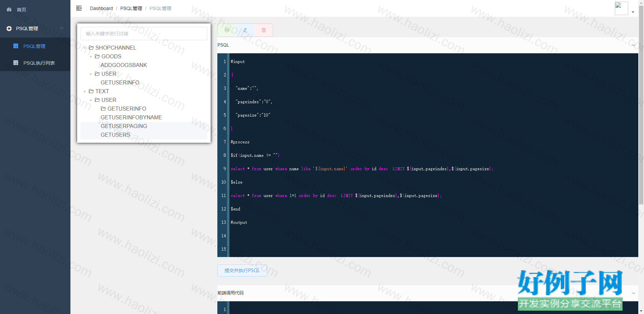Go to Dashboard breadcrumb

click(x=101, y=8)
